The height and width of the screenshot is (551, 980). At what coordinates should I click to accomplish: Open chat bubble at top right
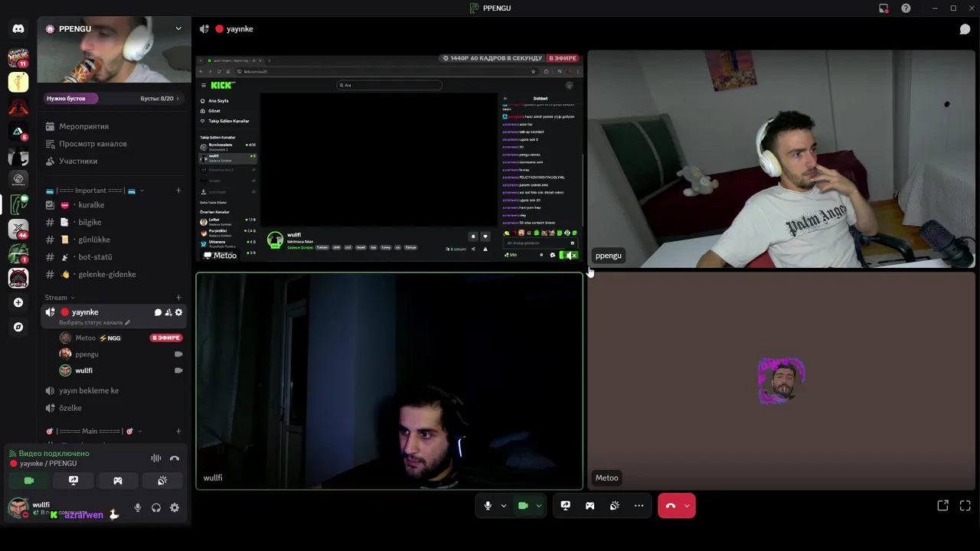pyautogui.click(x=965, y=29)
